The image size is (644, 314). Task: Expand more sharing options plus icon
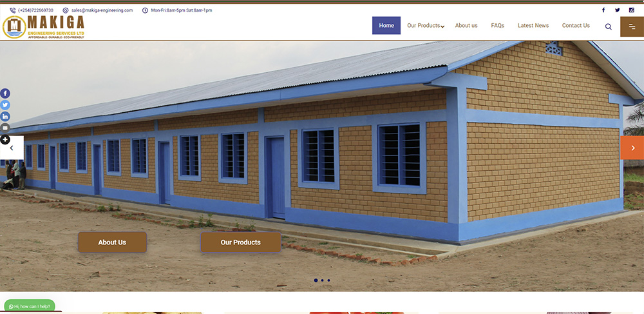click(x=5, y=140)
